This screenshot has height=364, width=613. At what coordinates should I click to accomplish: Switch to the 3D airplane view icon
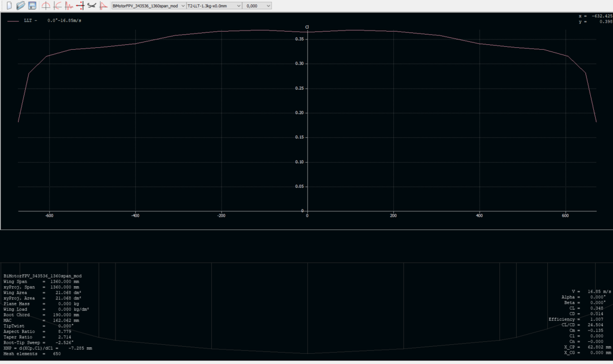91,5
